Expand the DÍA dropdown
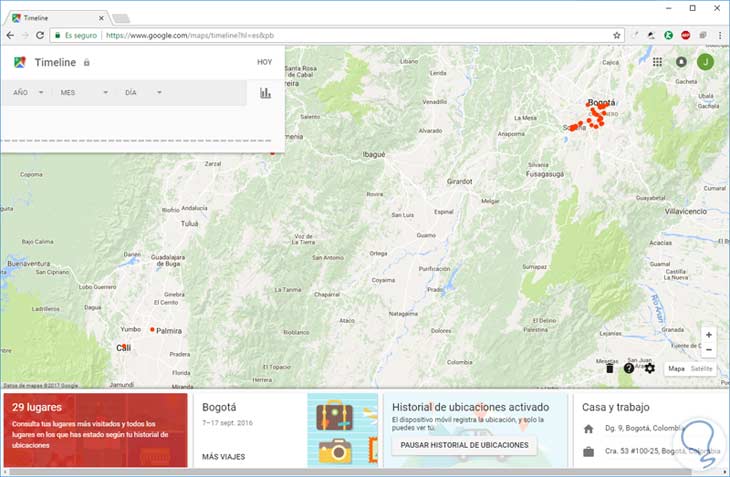The width and height of the screenshot is (730, 477). [x=143, y=93]
